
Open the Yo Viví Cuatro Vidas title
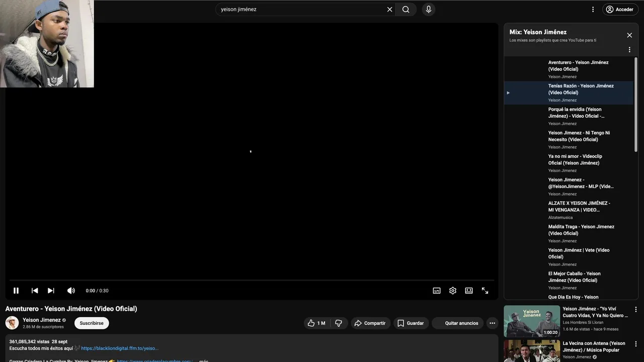coord(595,312)
